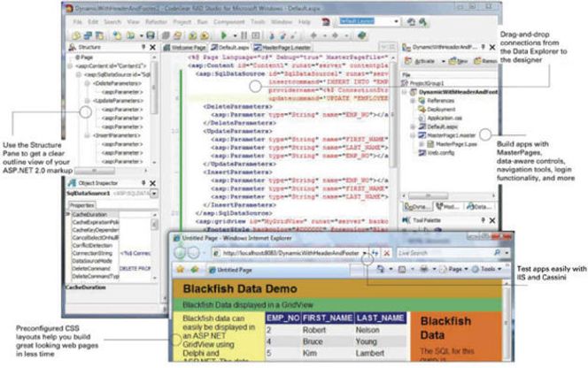Click the New button in Project Manager
Viewport: 588px width, 368px height.
(x=459, y=61)
